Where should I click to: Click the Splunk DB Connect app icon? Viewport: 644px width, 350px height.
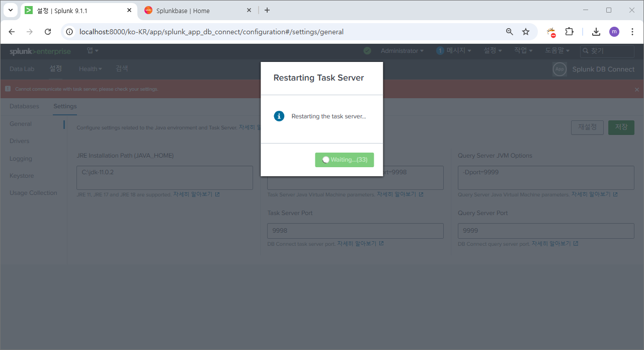559,69
